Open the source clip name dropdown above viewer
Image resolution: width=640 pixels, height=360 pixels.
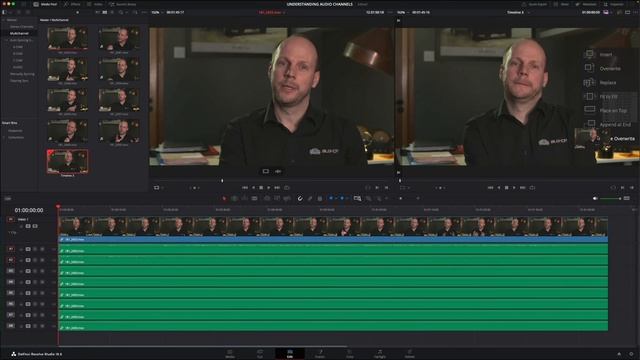pos(272,12)
